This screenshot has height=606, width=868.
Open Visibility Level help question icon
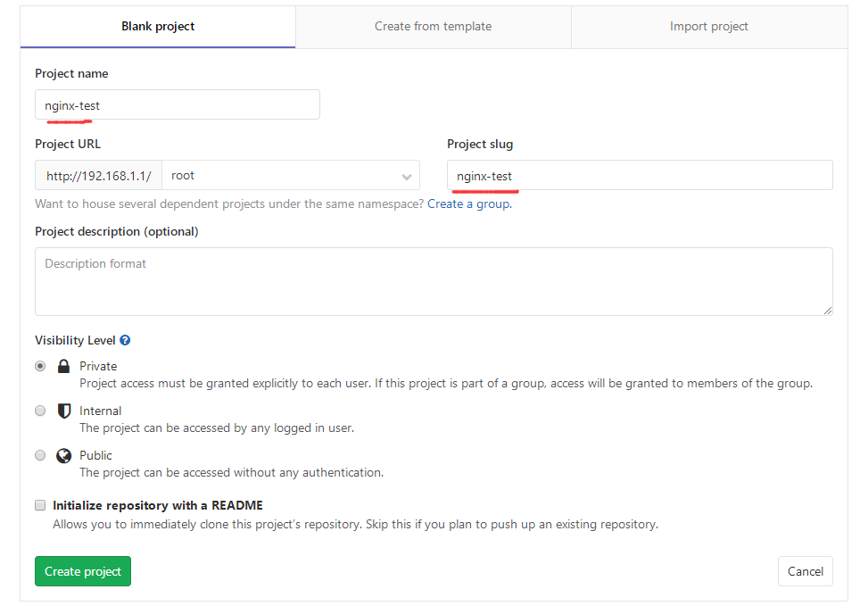[x=125, y=340]
